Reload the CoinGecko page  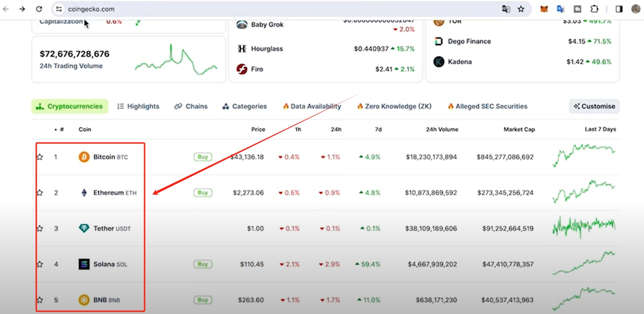(x=39, y=9)
